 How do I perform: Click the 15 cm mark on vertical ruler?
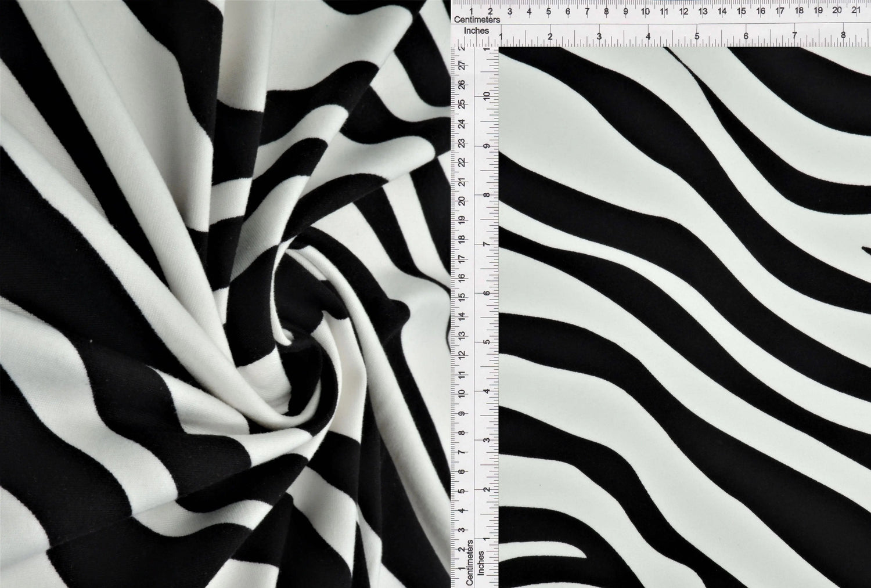click(462, 297)
